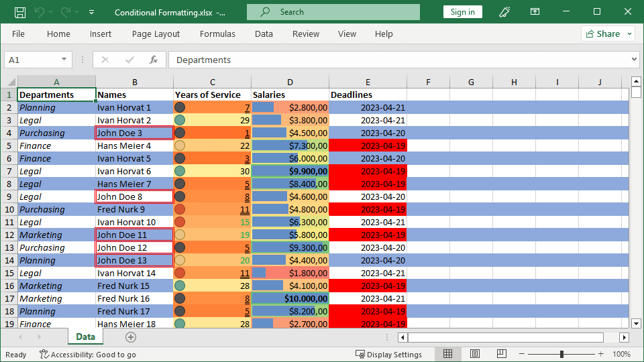Add a new sheet with plus icon

click(x=131, y=337)
